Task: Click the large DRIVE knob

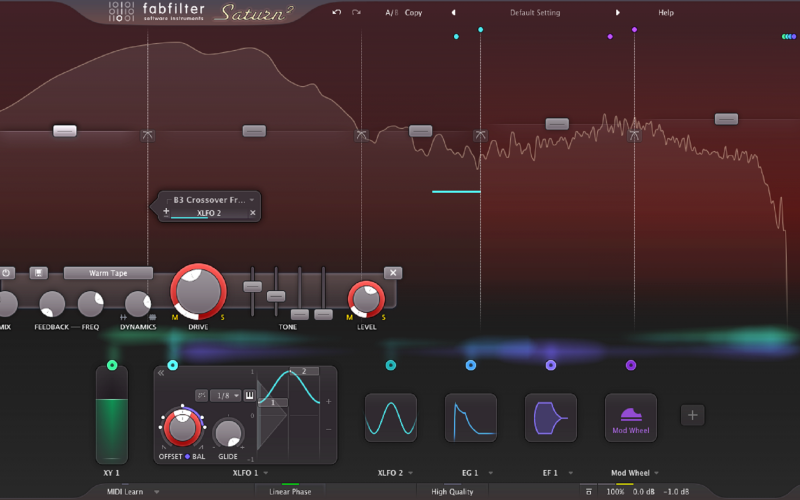Action: [198, 291]
